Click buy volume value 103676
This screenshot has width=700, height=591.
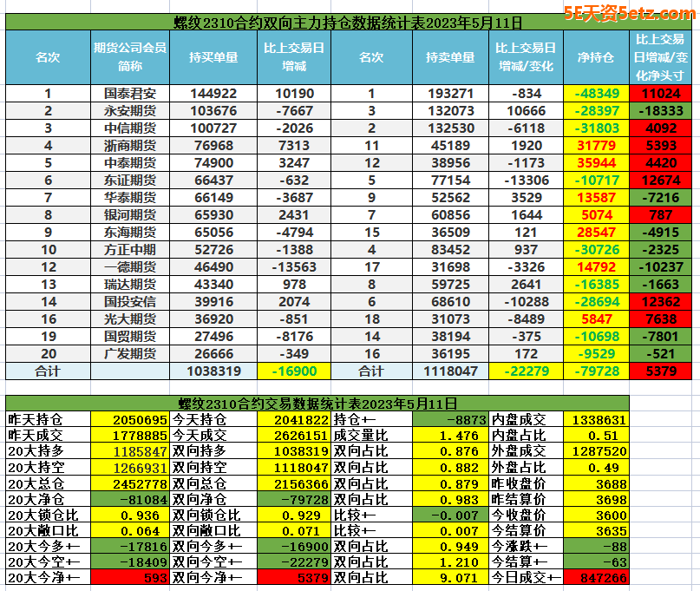(x=213, y=111)
